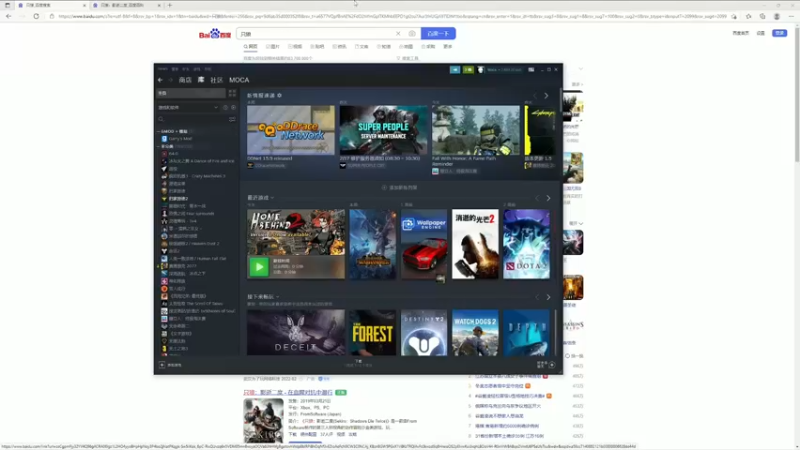Switch library to grid collections view icon

[232, 93]
